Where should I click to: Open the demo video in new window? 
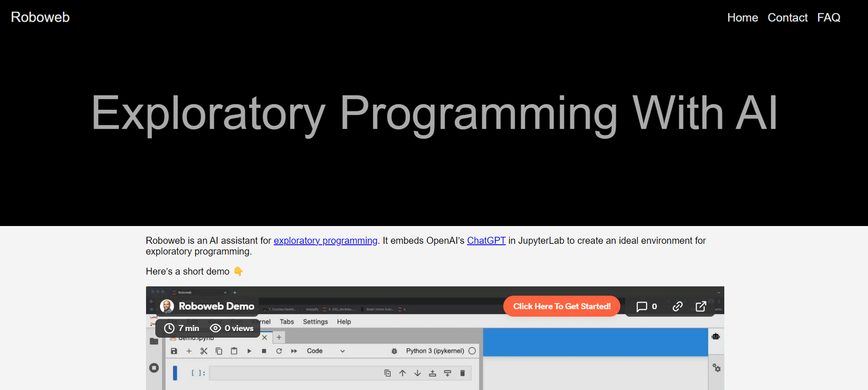pyautogui.click(x=701, y=306)
